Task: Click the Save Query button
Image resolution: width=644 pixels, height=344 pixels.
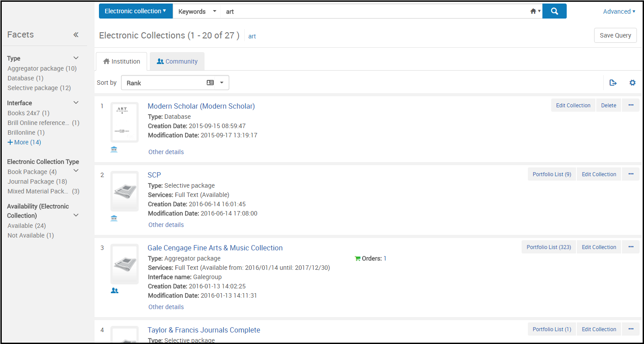Action: [615, 35]
